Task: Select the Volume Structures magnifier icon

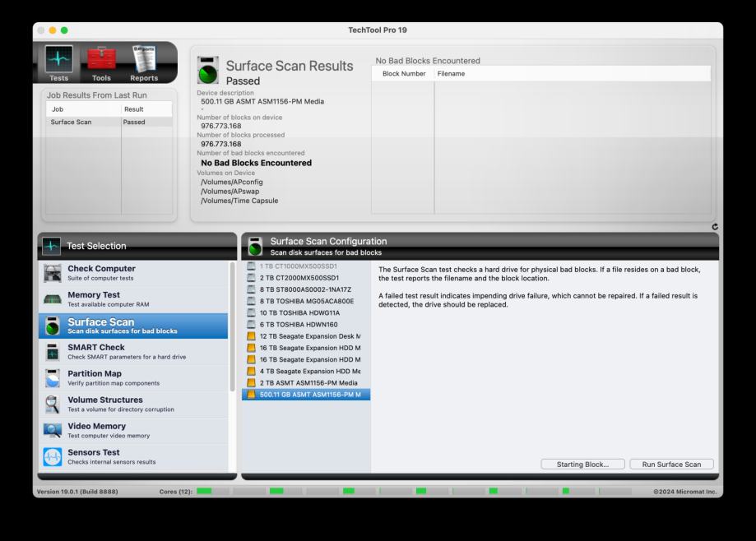Action: point(53,405)
